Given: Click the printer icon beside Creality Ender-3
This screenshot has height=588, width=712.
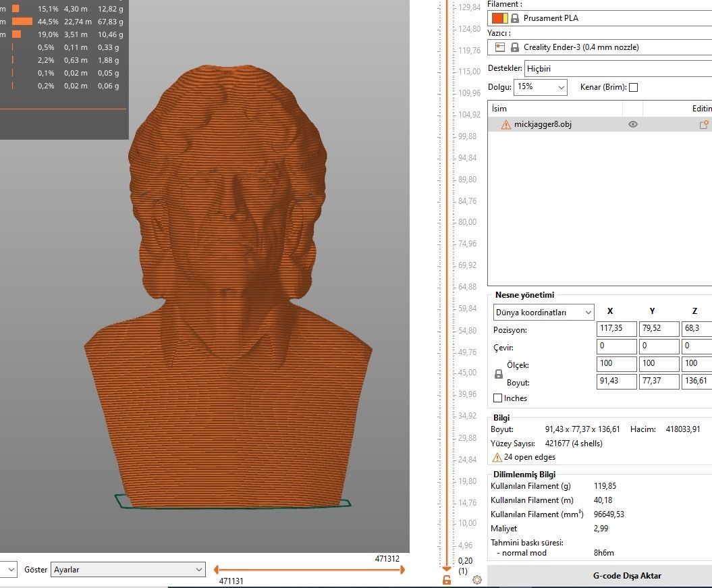Looking at the screenshot, I should click(x=500, y=47).
